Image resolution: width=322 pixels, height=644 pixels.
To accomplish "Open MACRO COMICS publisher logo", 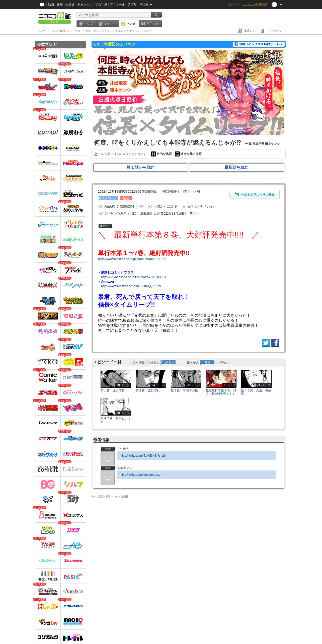I will coord(73,622).
